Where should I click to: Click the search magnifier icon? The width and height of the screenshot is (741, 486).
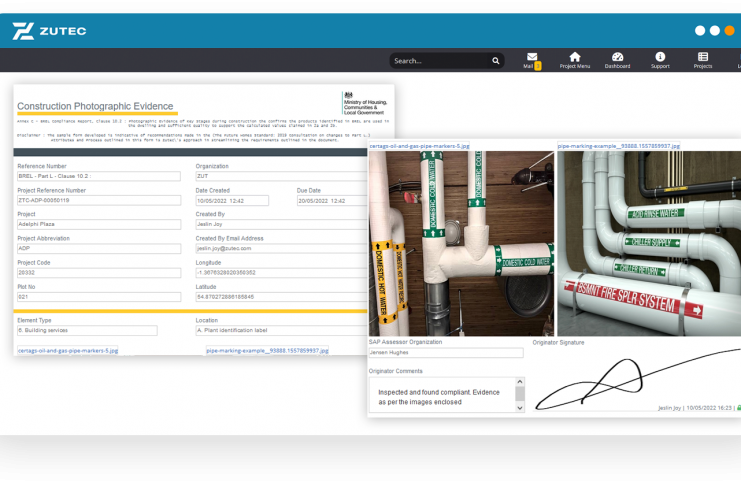[496, 61]
